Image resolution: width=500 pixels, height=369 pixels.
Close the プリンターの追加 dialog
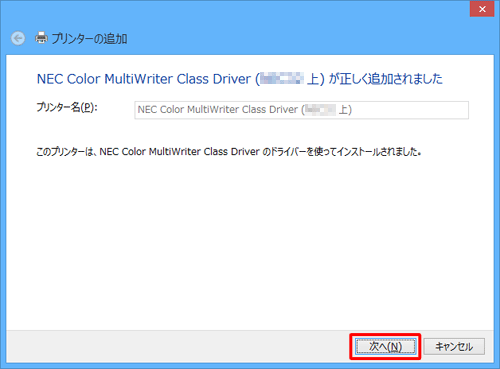pos(482,9)
